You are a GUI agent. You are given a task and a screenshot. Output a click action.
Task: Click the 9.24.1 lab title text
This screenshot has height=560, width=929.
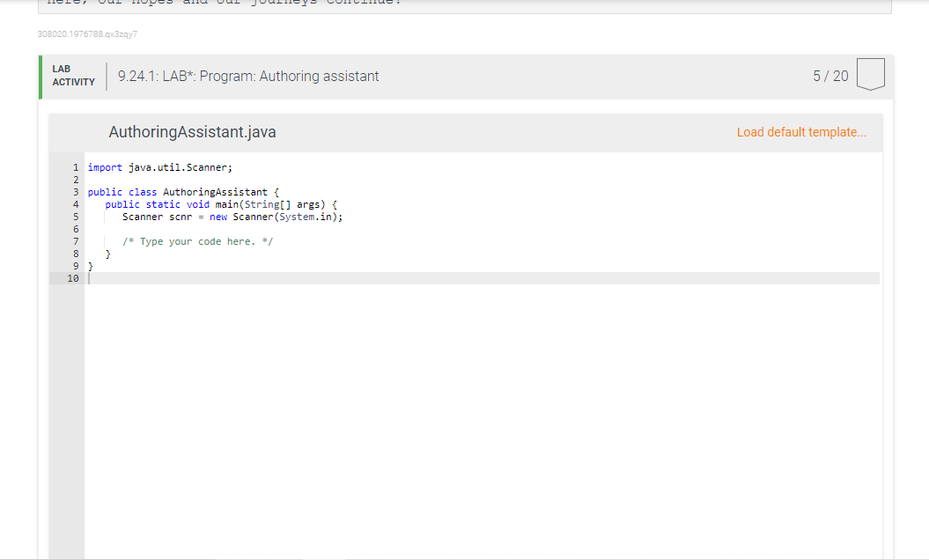[x=247, y=76]
